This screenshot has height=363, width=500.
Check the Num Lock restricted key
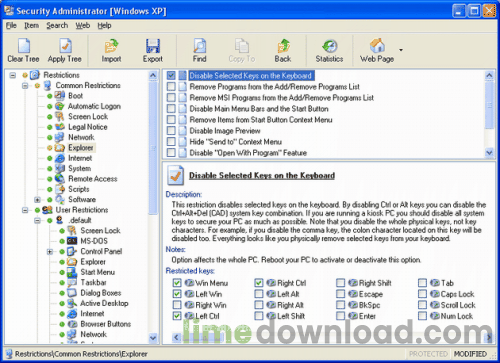[x=422, y=316]
